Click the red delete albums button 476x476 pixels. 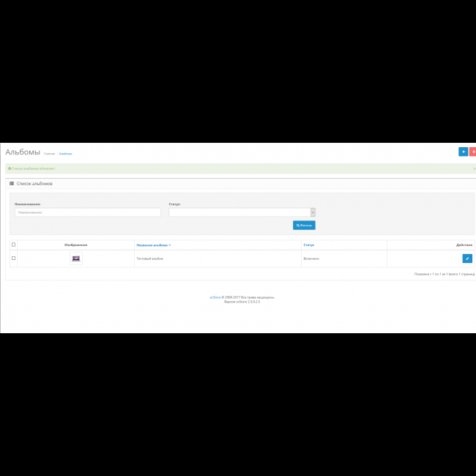(473, 152)
